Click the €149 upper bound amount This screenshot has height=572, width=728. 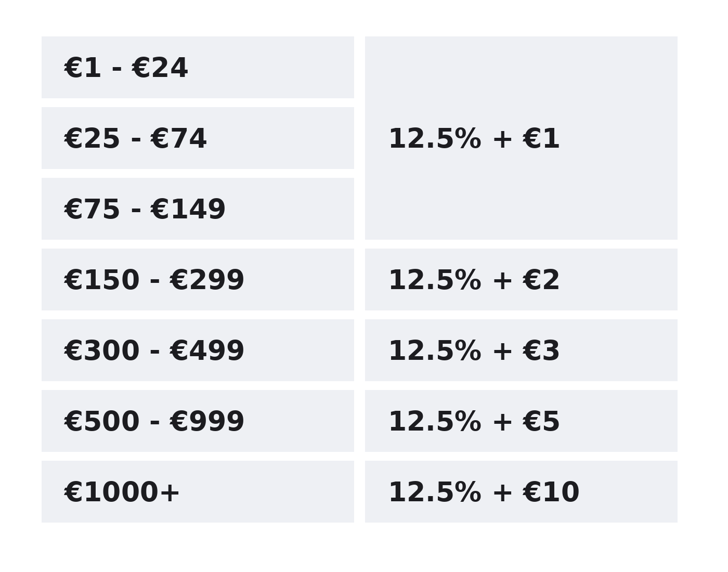[188, 210]
